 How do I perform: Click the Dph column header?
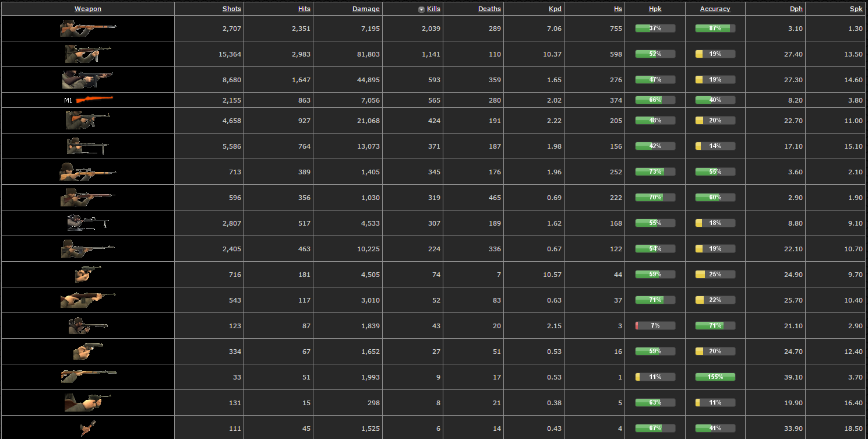click(796, 9)
